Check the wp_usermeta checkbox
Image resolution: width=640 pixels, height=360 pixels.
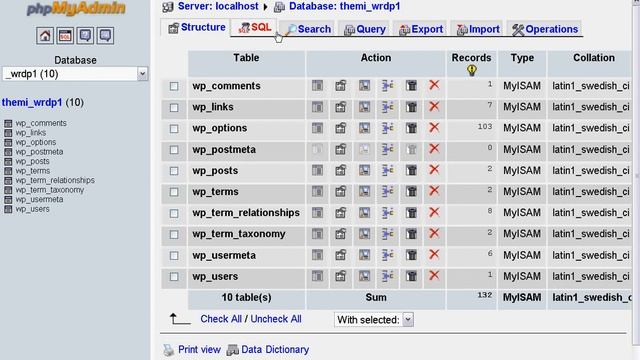pos(174,256)
